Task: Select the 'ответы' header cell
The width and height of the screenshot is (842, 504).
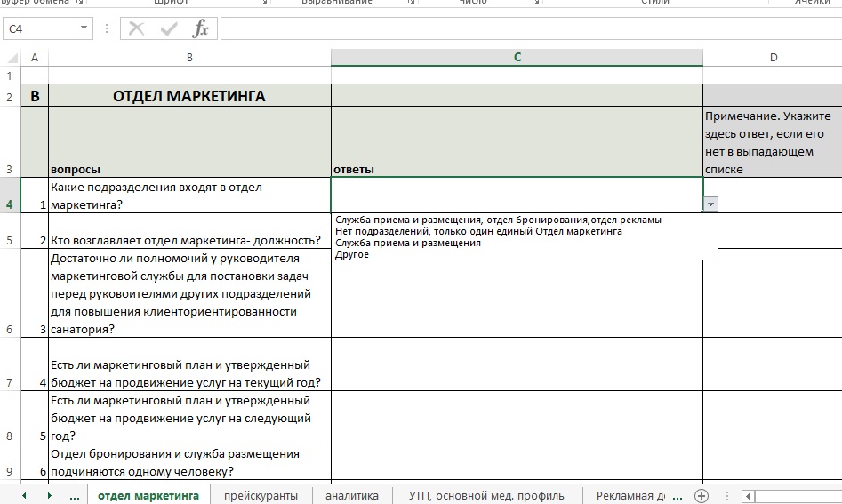Action: (517, 142)
